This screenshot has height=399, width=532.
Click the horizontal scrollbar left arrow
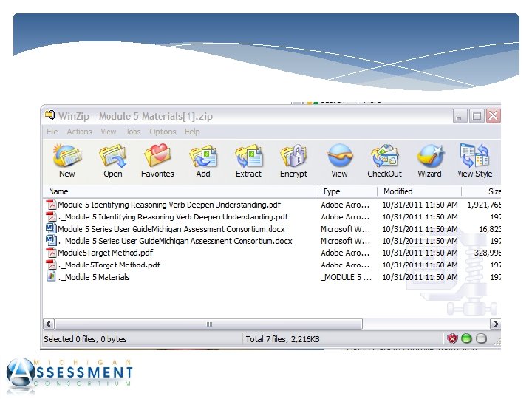[x=49, y=324]
